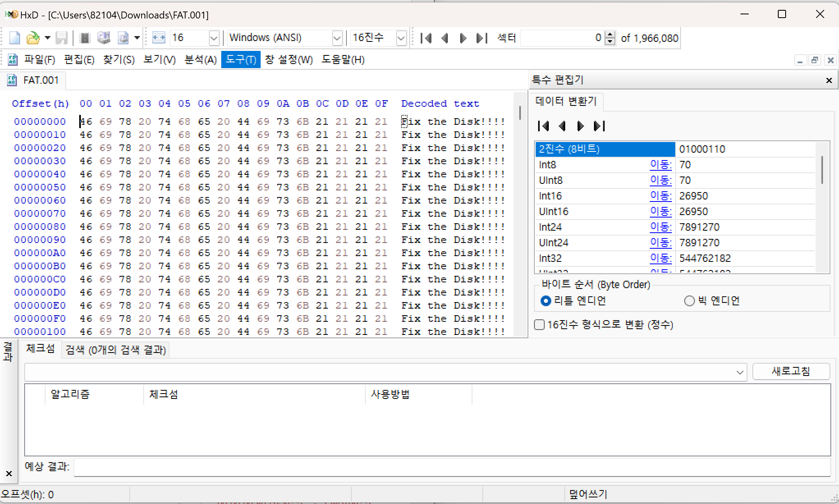Switch to the 검색 results tab
Image resolution: width=839 pixels, height=504 pixels.
115,350
